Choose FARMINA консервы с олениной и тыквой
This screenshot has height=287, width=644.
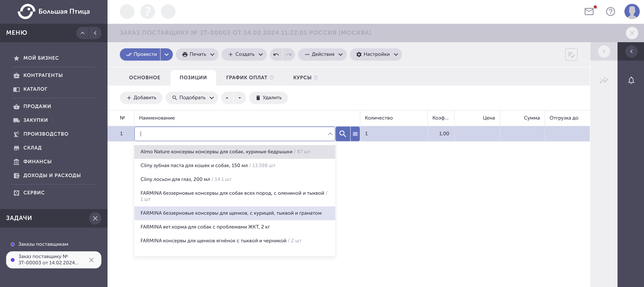(235, 196)
